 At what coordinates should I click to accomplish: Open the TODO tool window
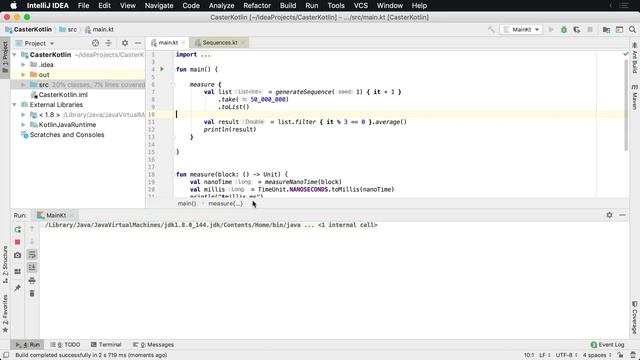(65, 345)
